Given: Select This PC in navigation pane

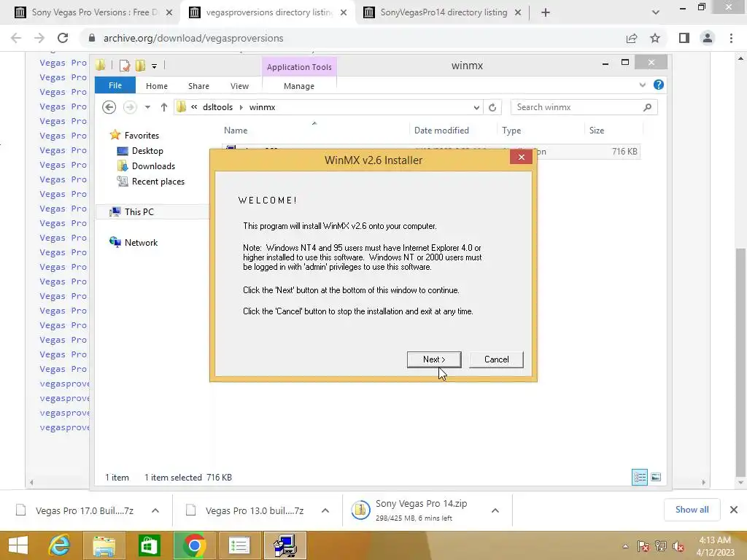Looking at the screenshot, I should [139, 212].
